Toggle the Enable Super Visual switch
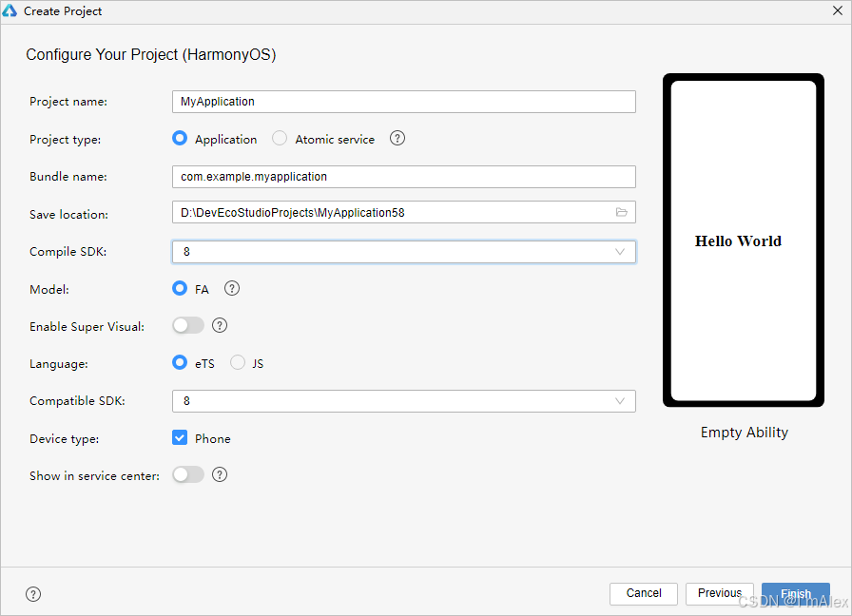 (188, 325)
